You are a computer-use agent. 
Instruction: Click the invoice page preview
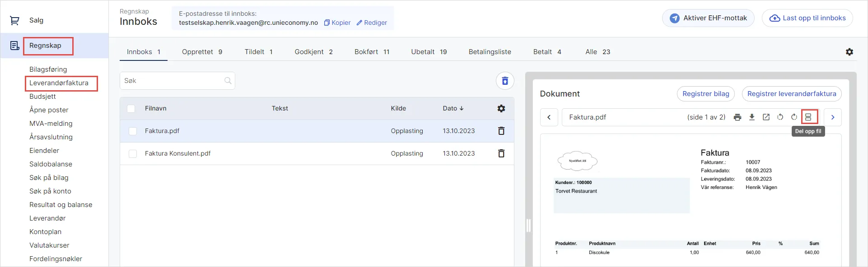pos(691,200)
